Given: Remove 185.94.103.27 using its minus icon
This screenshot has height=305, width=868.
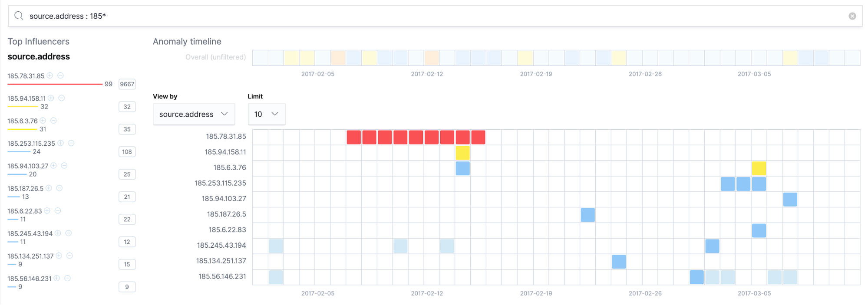Looking at the screenshot, I should [x=64, y=166].
